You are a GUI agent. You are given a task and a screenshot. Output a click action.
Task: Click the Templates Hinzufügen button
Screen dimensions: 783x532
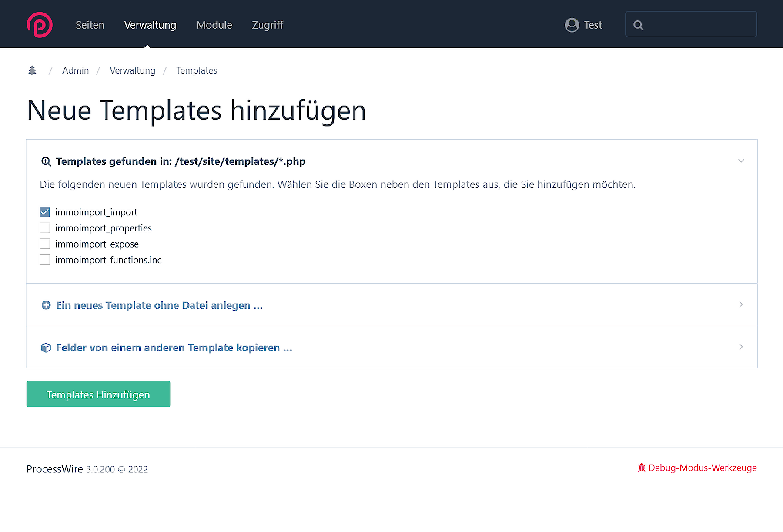point(98,394)
